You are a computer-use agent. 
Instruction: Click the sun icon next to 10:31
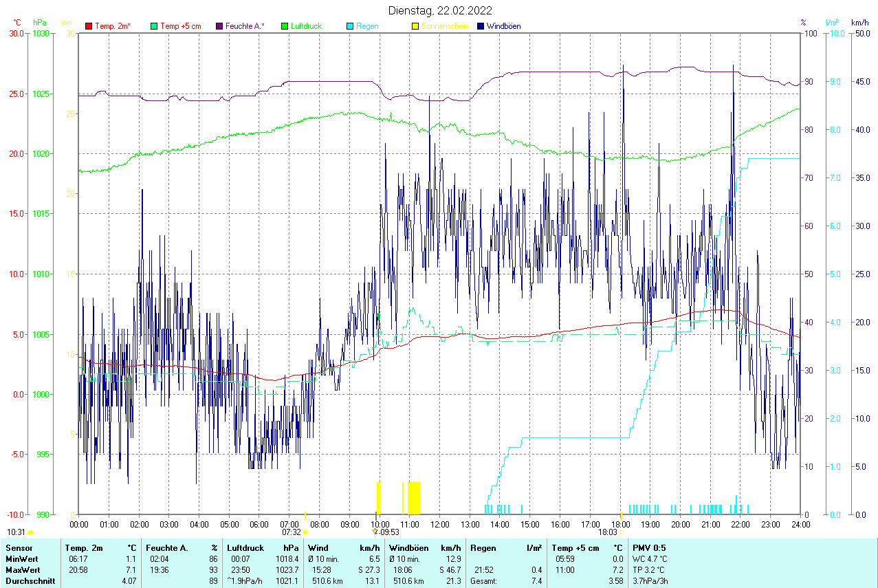click(x=31, y=532)
